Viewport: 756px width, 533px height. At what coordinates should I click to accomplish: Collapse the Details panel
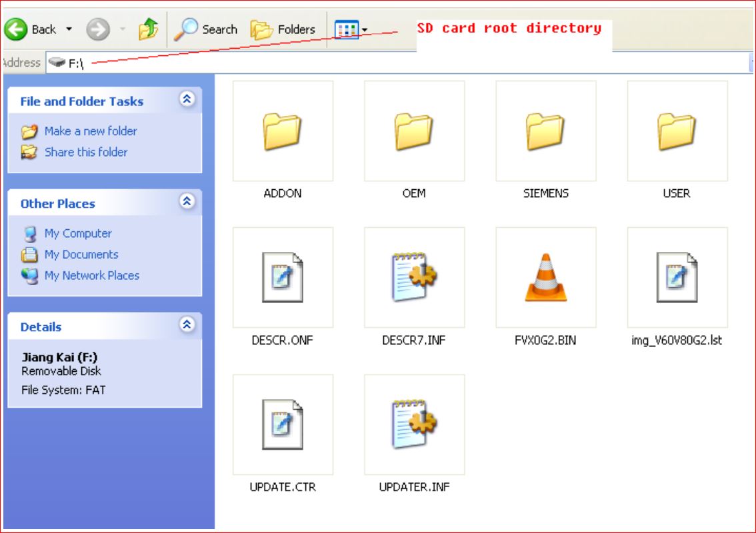tap(188, 325)
